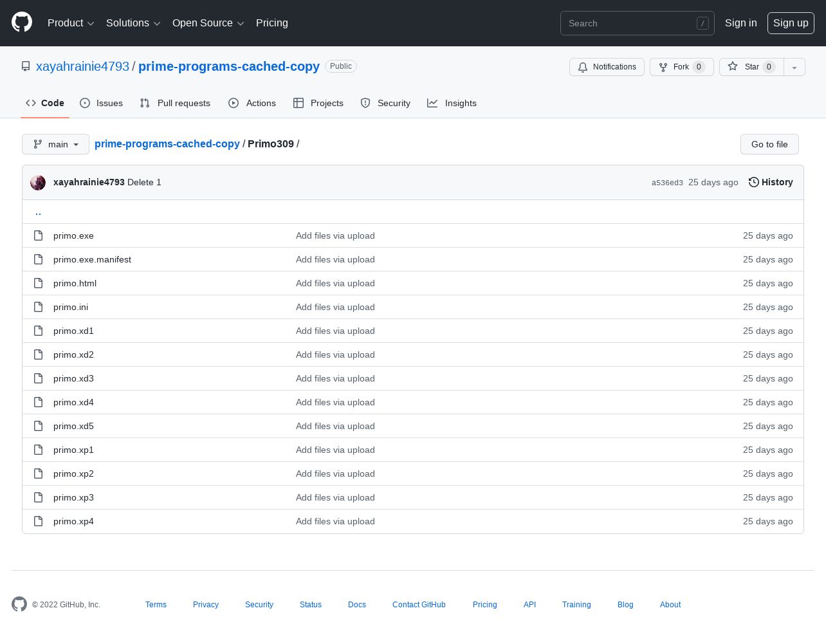826x644 pixels.
Task: Click the file icon beside primo.xp4
Action: coord(39,521)
